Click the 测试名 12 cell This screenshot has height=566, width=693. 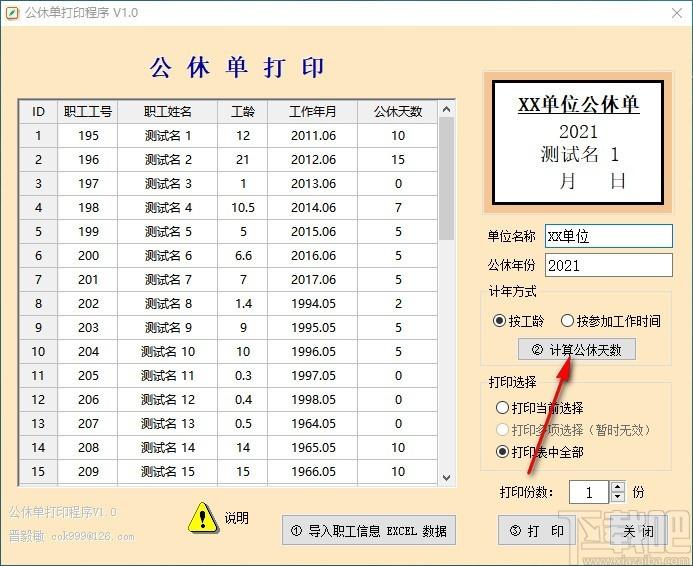(x=168, y=399)
